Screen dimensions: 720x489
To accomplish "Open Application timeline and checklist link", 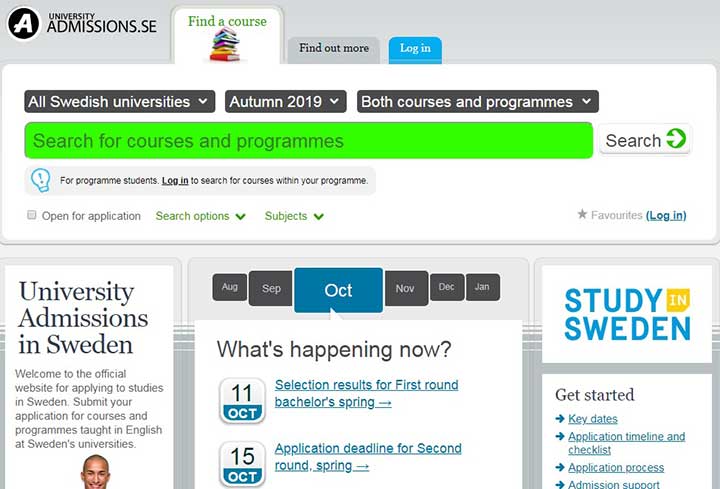I will pos(626,443).
